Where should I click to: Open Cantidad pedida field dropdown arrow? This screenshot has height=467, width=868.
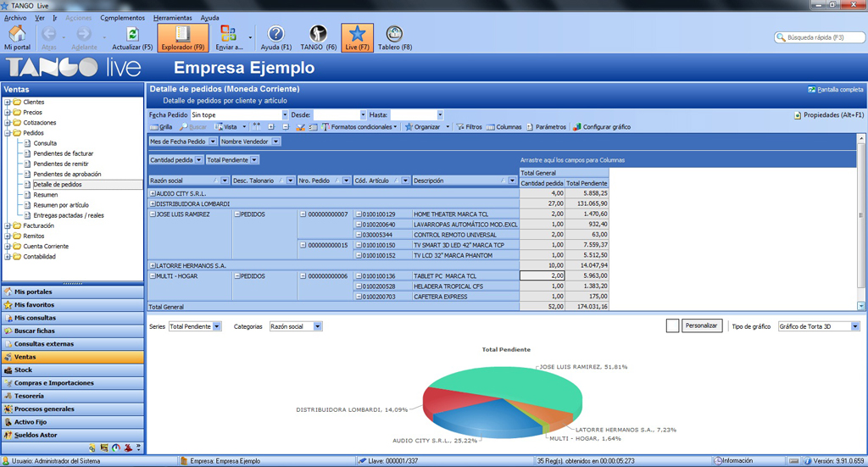[x=198, y=160]
